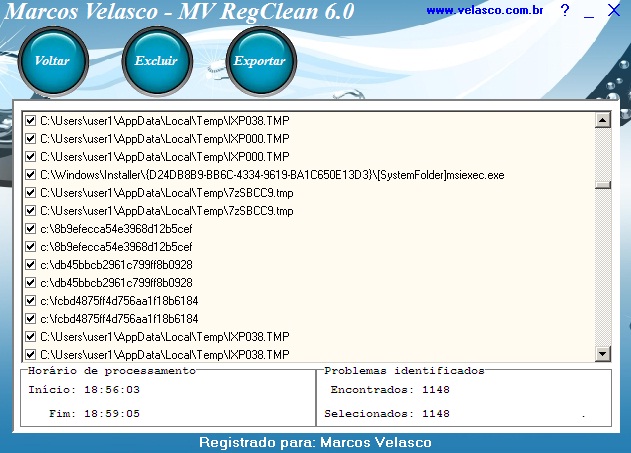
Task: Open help with the question mark icon
Action: 565,10
